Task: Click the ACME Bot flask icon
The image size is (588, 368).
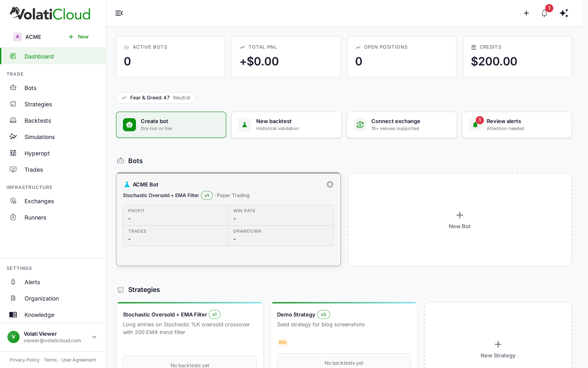Action: [x=127, y=184]
